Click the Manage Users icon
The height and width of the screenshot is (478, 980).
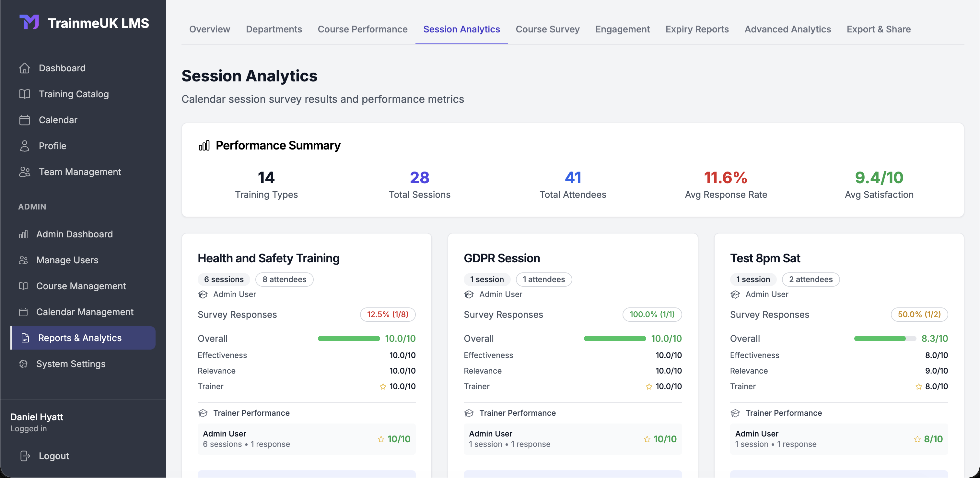[x=23, y=260]
